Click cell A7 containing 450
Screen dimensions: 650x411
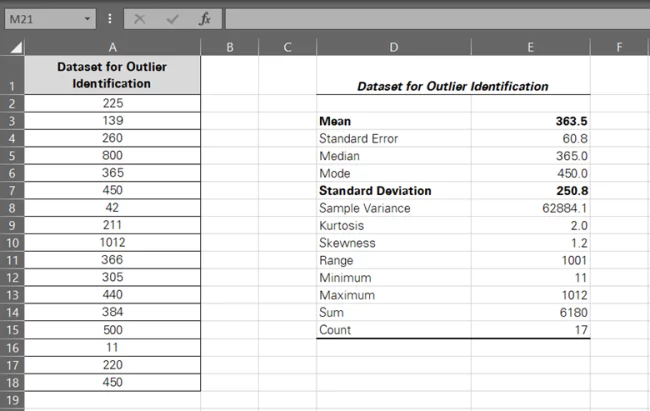(x=112, y=190)
